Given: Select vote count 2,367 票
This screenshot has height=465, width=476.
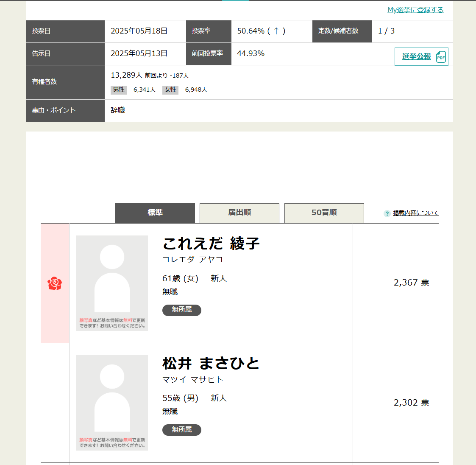Looking at the screenshot, I should click(x=411, y=283).
